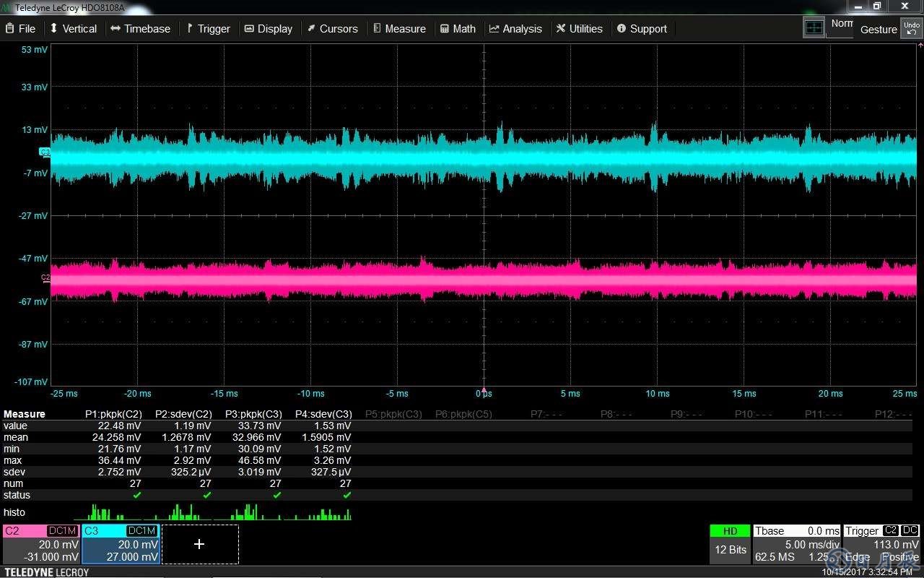Expand the Timebase menu
The image size is (924, 578).
[140, 29]
